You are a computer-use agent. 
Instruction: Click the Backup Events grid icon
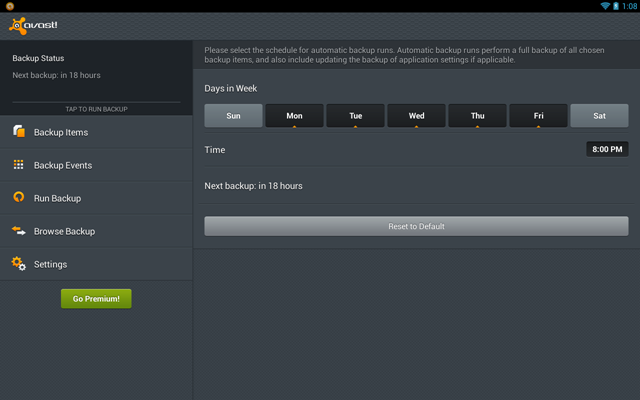19,165
